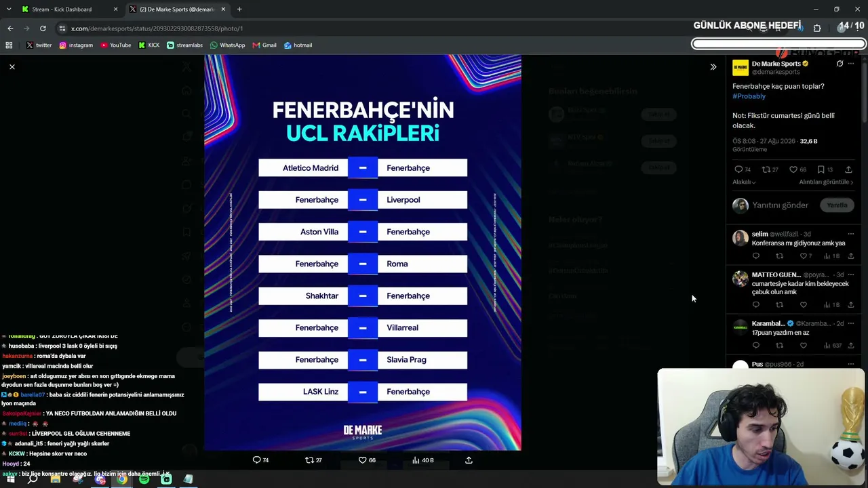Select the De Marke Sports tab
This screenshot has width=868, height=488.
pos(177,9)
